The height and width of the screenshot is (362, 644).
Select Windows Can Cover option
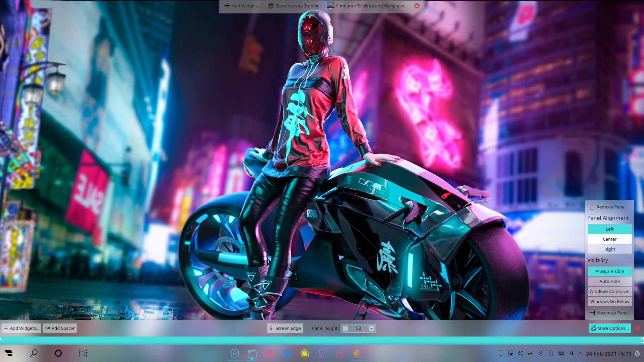[609, 291]
